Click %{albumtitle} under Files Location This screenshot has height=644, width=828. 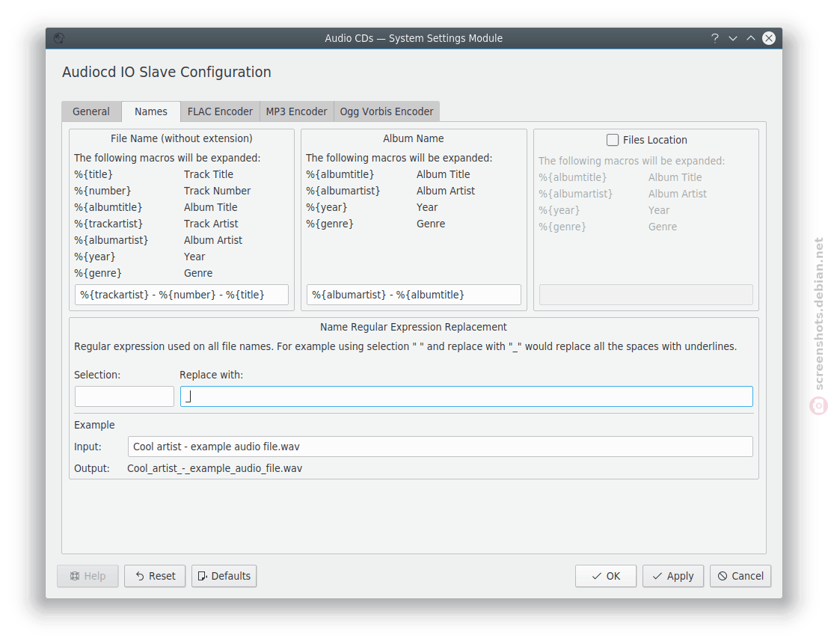(572, 177)
